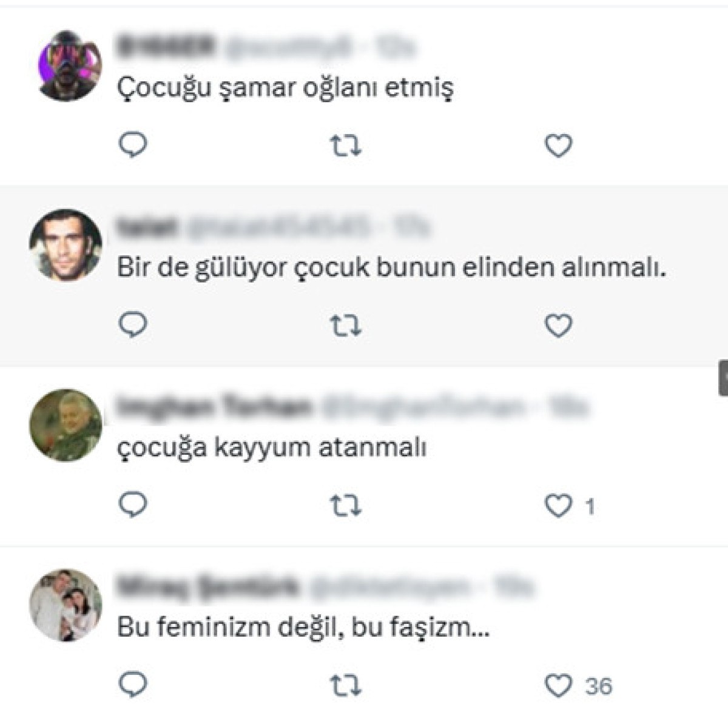Click the dark tab at right edge
Image resolution: width=728 pixels, height=718 pixels.
723,378
